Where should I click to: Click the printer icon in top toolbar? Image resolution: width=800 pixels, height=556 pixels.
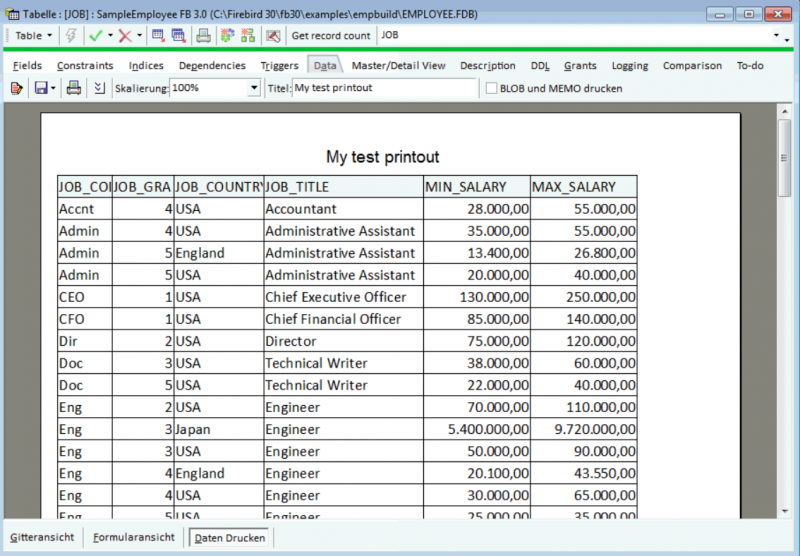pos(204,36)
